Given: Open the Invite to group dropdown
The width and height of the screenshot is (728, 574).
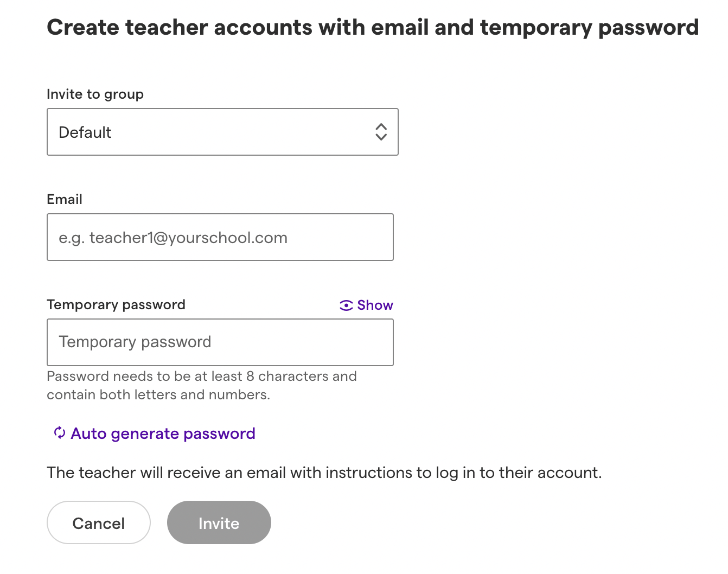Looking at the screenshot, I should (222, 132).
